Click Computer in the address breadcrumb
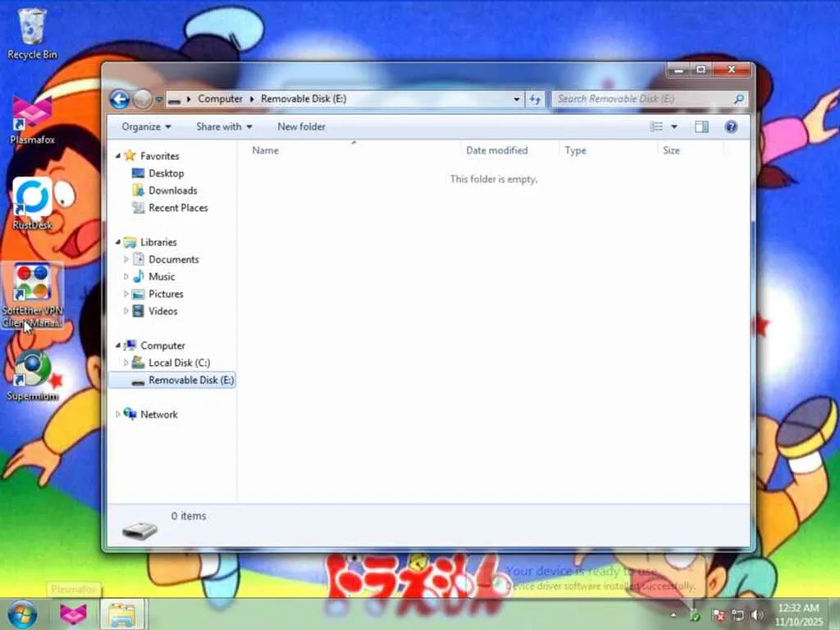 point(220,98)
